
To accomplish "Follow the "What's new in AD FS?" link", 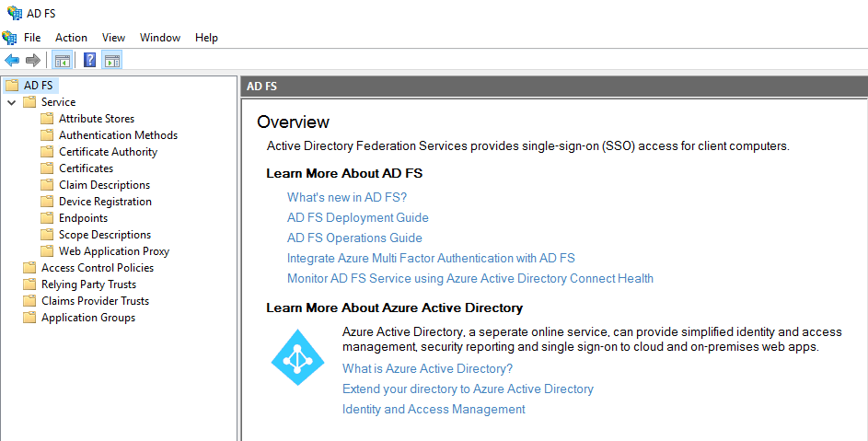I will [347, 197].
